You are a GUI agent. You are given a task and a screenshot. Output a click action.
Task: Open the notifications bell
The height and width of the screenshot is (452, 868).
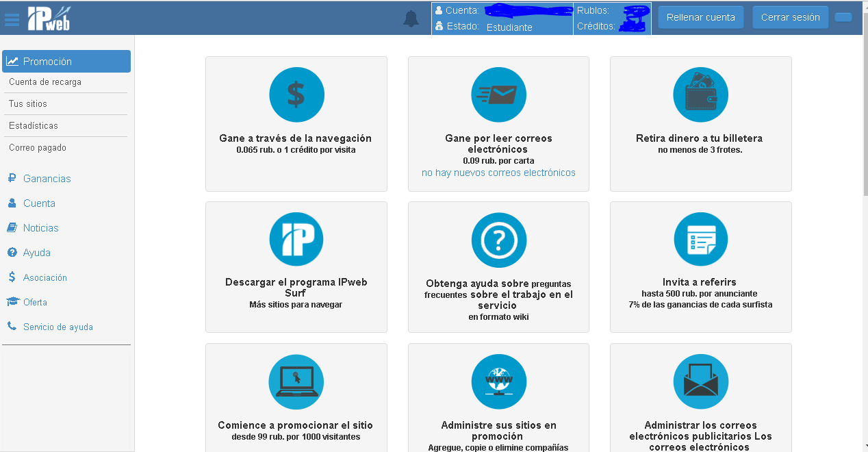[x=411, y=18]
